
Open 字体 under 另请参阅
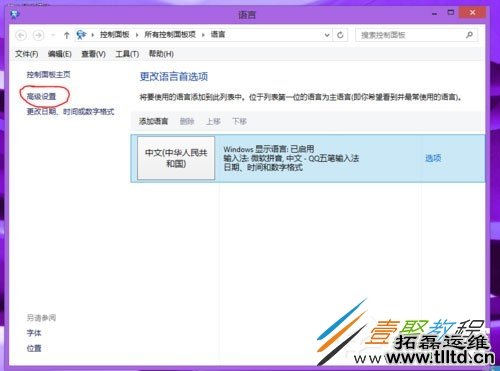[x=34, y=333]
